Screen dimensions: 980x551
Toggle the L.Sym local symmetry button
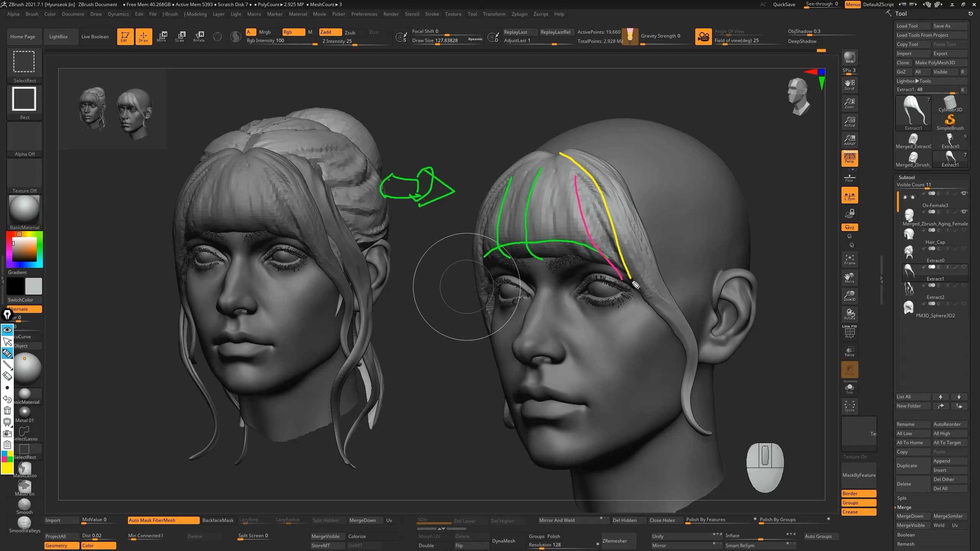tap(849, 195)
